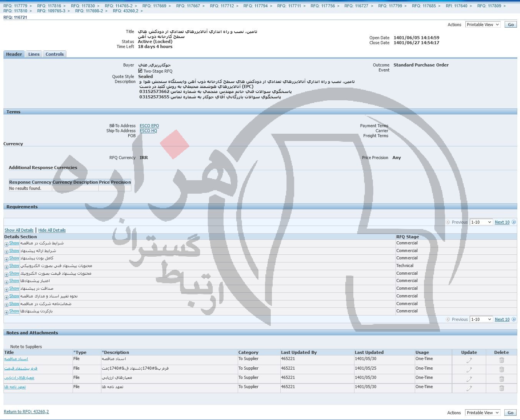This screenshot has height=420, width=520.
Task: Click update pencil icon for اسناد مناقصه row
Action: (x=469, y=360)
